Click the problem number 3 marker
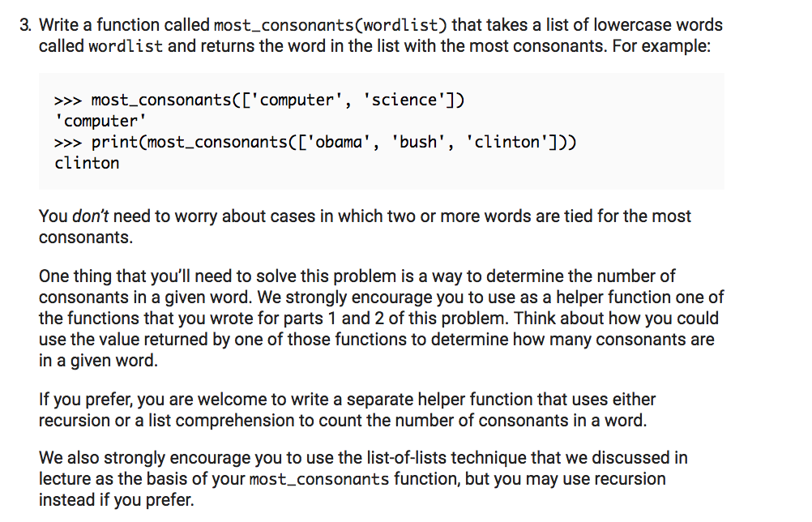812x522 pixels. [x=25, y=25]
